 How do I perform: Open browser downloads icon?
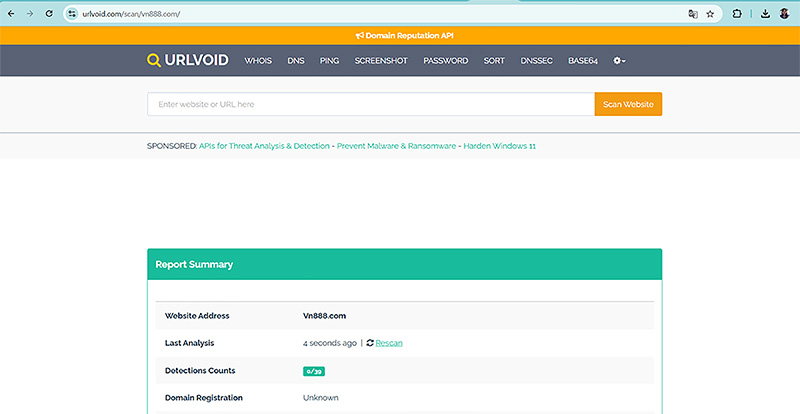click(x=765, y=14)
